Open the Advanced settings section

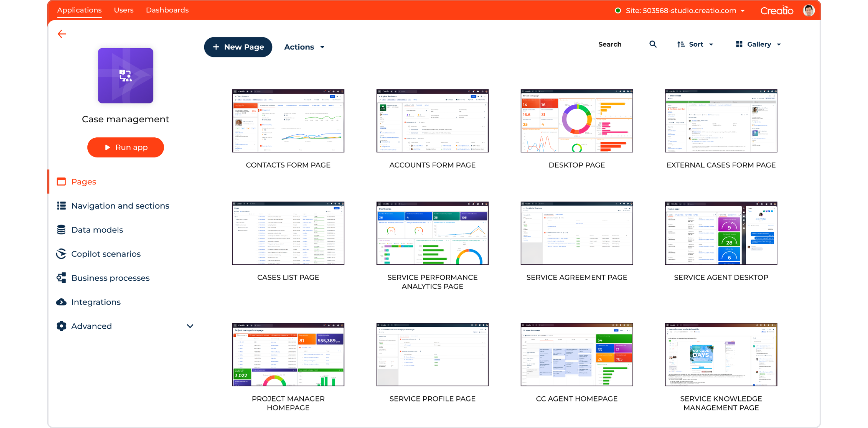pyautogui.click(x=91, y=326)
